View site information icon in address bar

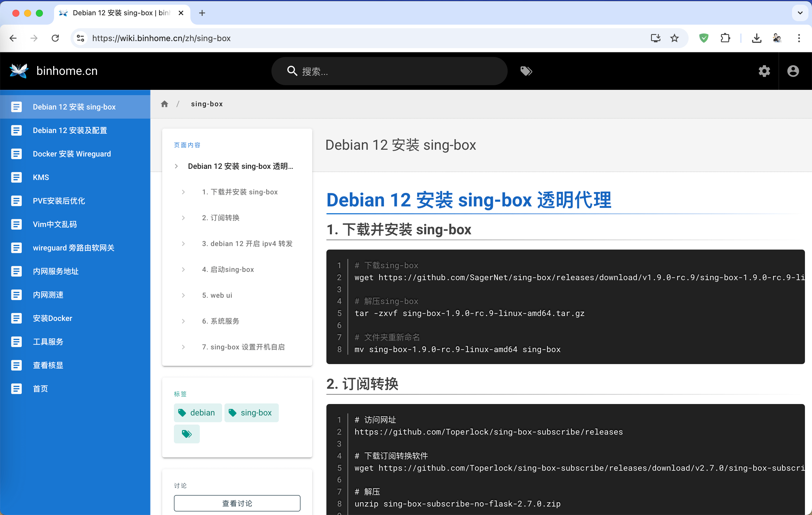(x=80, y=38)
